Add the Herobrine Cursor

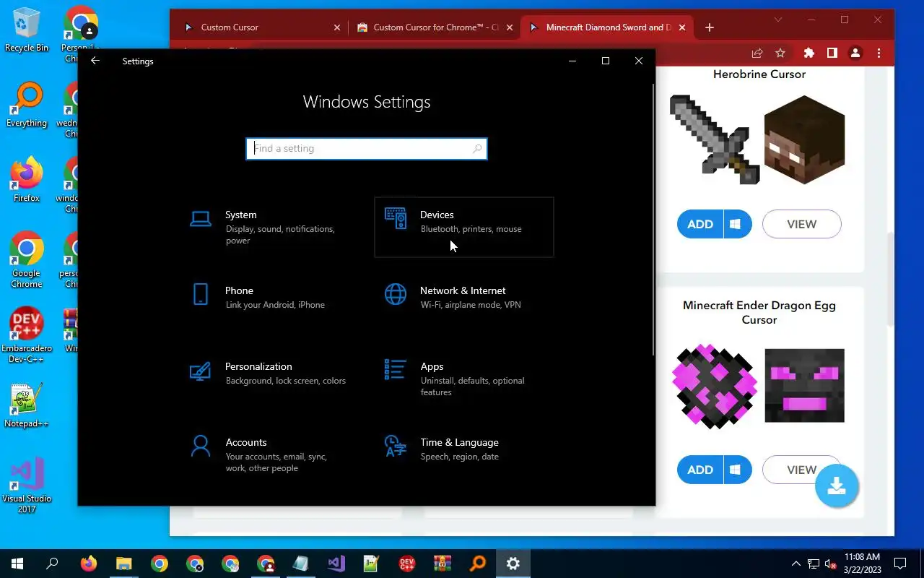[x=700, y=224]
